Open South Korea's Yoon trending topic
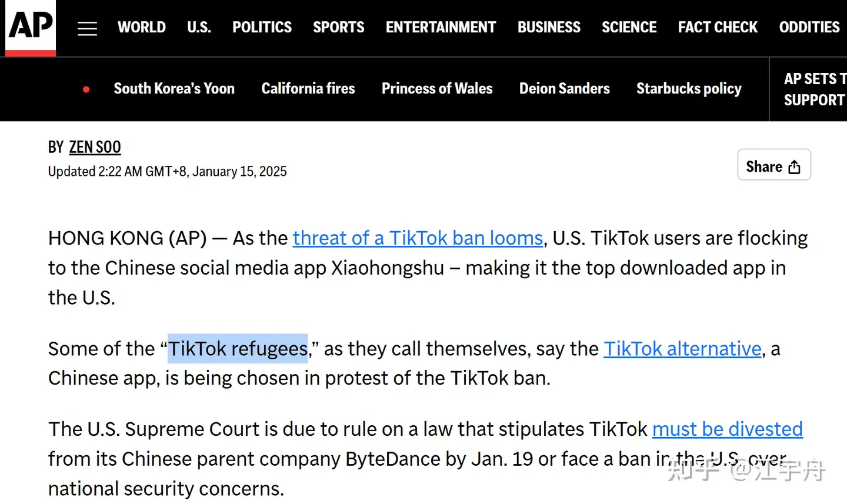Viewport: 847px width, 504px height. (x=174, y=89)
